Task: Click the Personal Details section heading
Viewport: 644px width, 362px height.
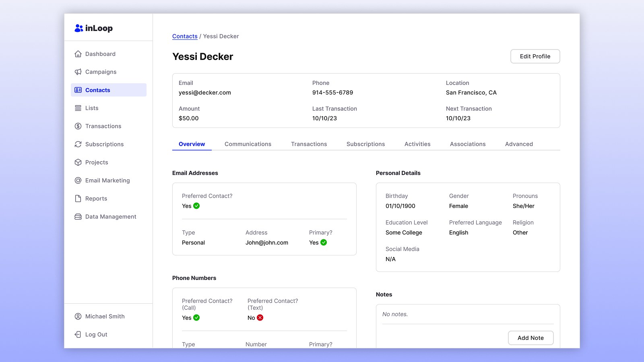Action: tap(398, 173)
